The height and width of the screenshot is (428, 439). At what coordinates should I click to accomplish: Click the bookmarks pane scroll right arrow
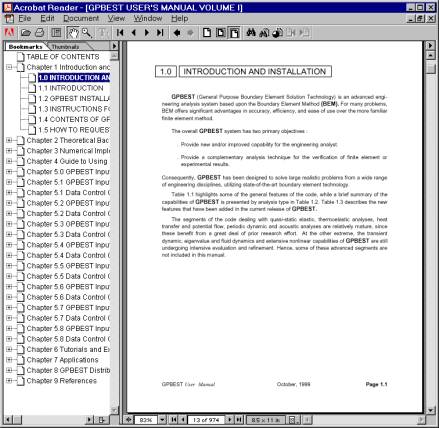89,420
